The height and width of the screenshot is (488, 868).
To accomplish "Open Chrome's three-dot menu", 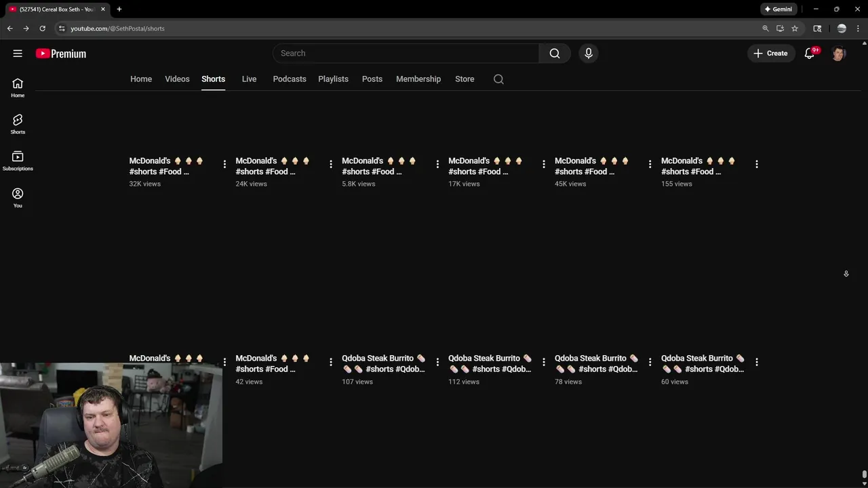I will point(858,28).
